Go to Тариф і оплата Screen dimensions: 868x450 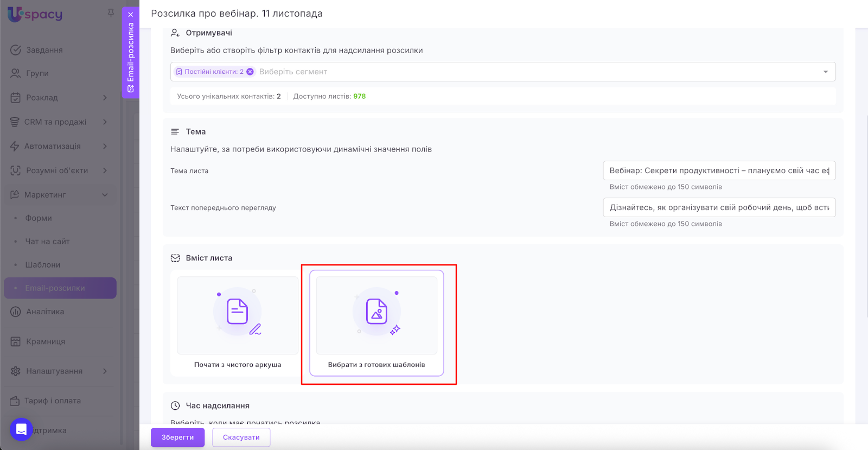coord(52,401)
